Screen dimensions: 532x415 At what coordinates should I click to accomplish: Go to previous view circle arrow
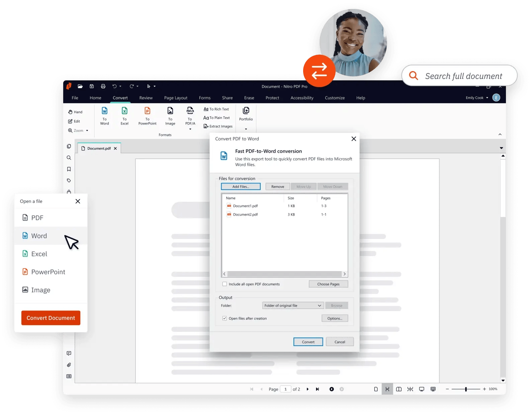tap(332, 389)
